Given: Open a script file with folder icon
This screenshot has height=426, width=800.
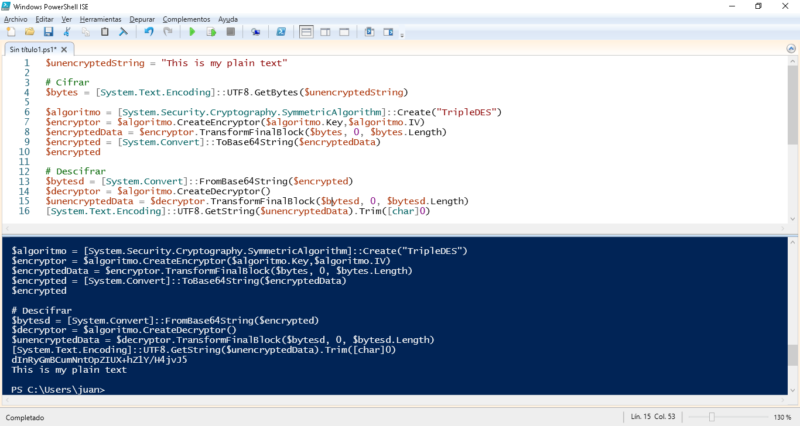Looking at the screenshot, I should [30, 32].
